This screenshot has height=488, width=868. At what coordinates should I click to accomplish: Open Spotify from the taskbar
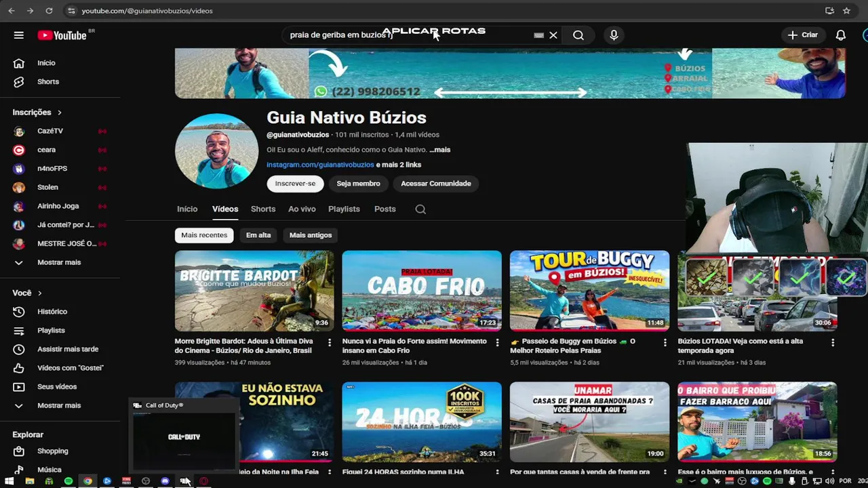68,481
